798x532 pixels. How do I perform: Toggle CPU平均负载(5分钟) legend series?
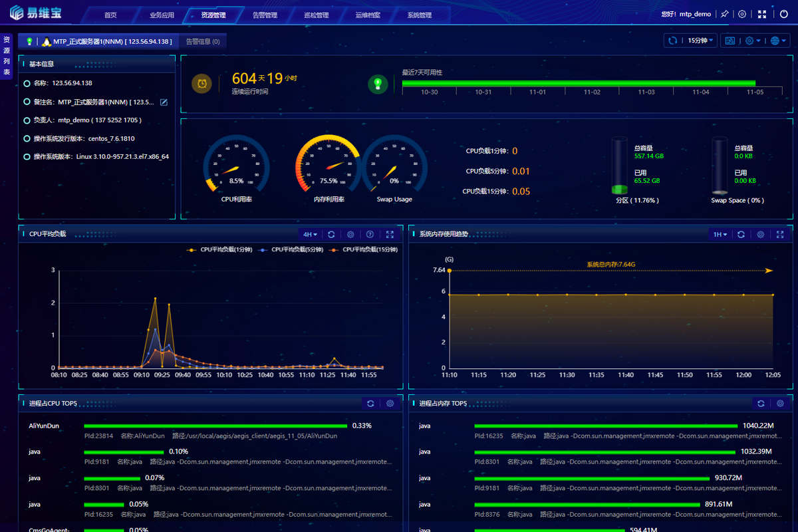click(x=291, y=250)
